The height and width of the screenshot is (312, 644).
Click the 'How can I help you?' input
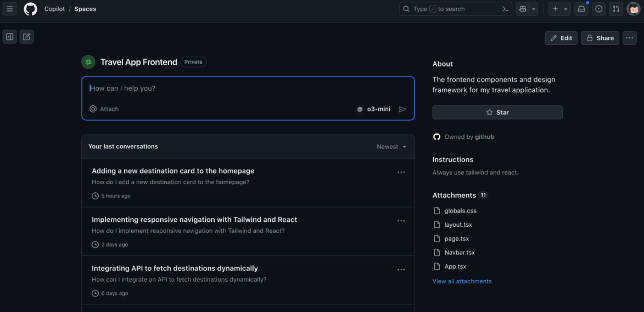[247, 88]
